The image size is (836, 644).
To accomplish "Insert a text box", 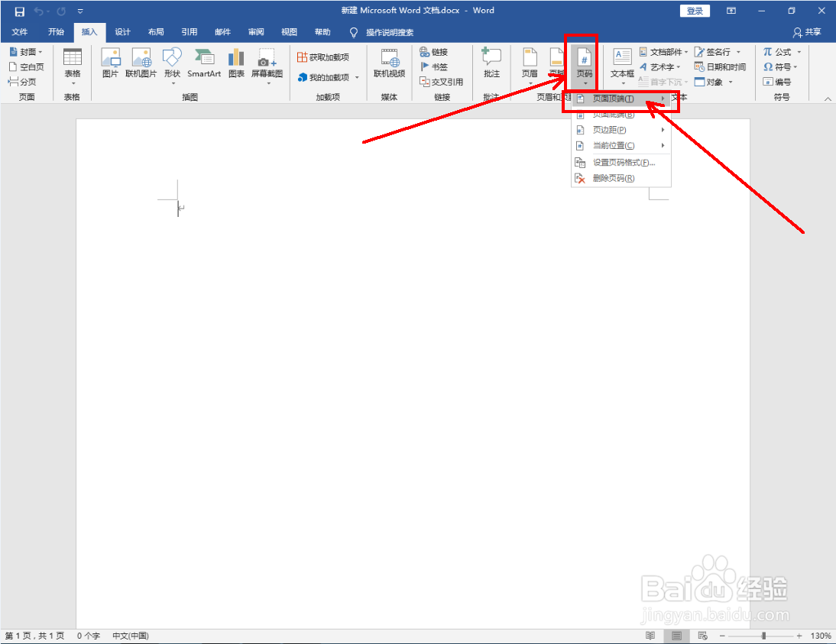I will pyautogui.click(x=621, y=65).
